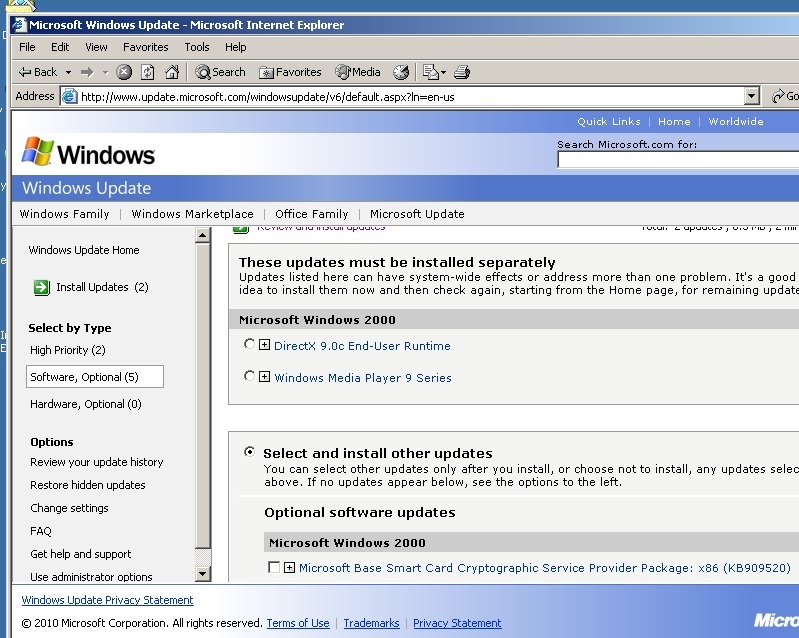Click the Windows flag logo

point(37,151)
